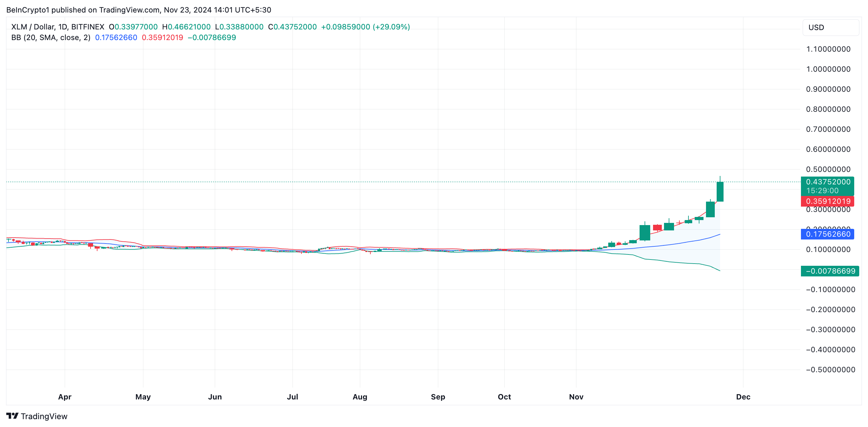Click the Dec label on time axis

coord(743,397)
